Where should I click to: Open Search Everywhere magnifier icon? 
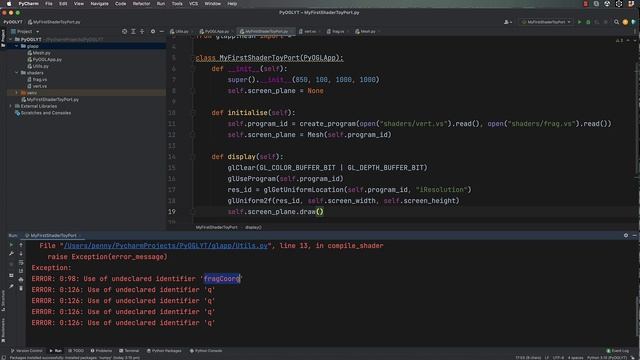(616, 22)
